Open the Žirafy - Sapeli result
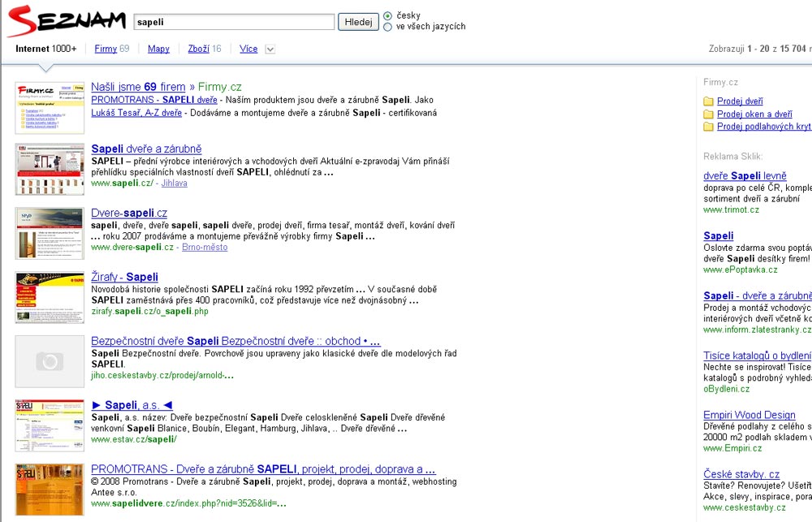Screen dimensions: 812x522 (x=125, y=277)
